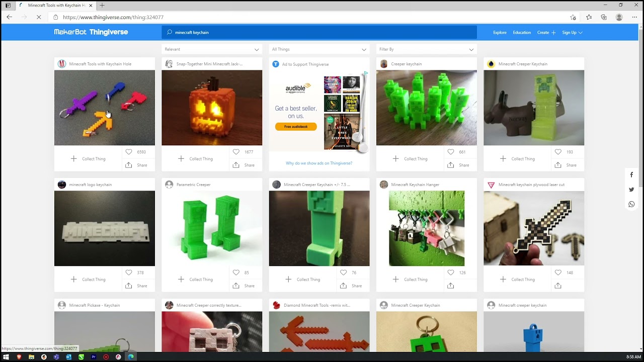Open the green creepers group thumbnail
The image size is (644, 362).
(x=427, y=108)
